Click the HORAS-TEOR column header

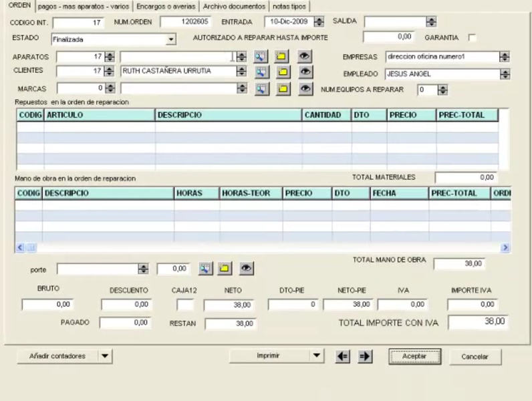click(x=251, y=193)
